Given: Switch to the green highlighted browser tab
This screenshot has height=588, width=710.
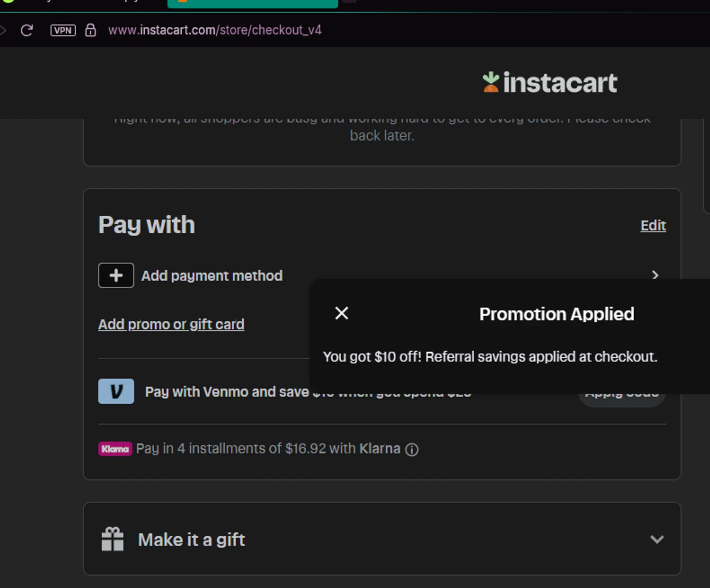Looking at the screenshot, I should click(253, 4).
